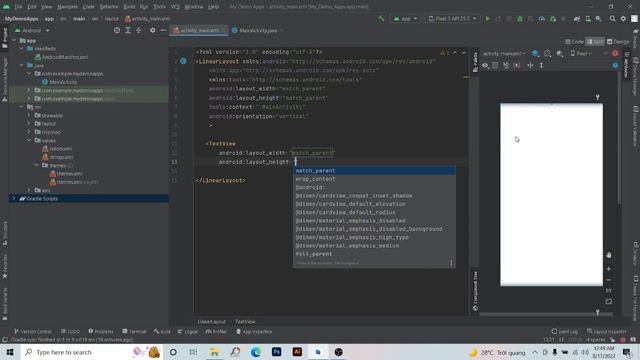Click the orientation rotate icon in the preview
Image resolution: width=640 pixels, height=360 pixels.
[547, 53]
